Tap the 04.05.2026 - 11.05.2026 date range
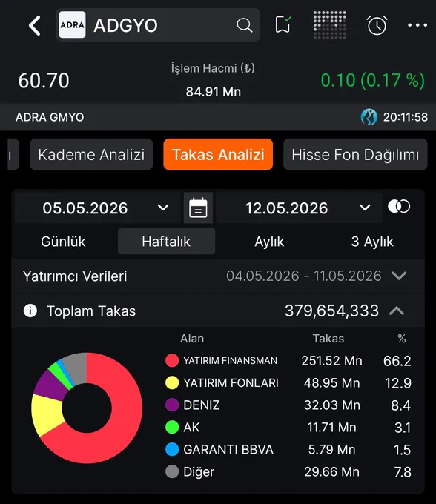This screenshot has height=504, width=436. [x=304, y=276]
